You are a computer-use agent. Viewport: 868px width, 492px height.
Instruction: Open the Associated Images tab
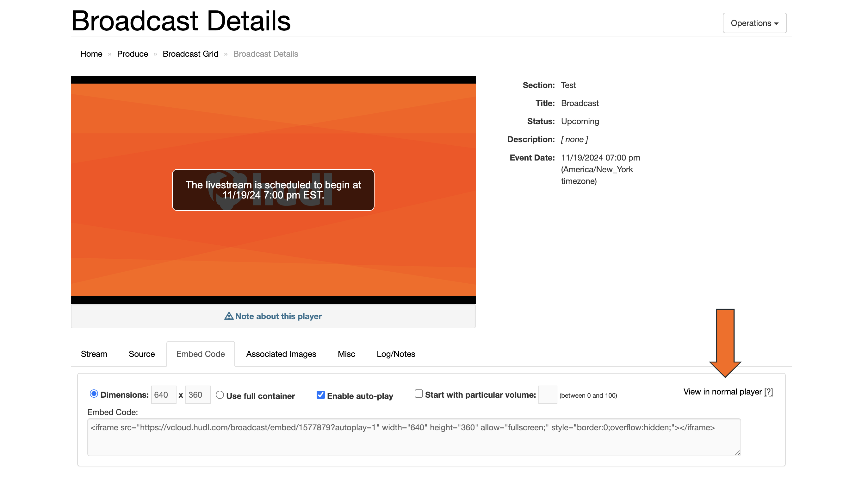click(281, 354)
